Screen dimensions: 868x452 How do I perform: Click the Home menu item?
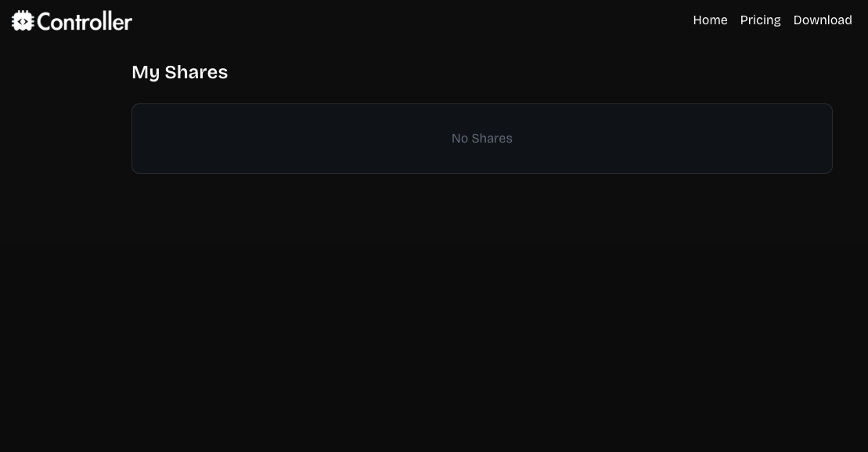[x=710, y=20]
